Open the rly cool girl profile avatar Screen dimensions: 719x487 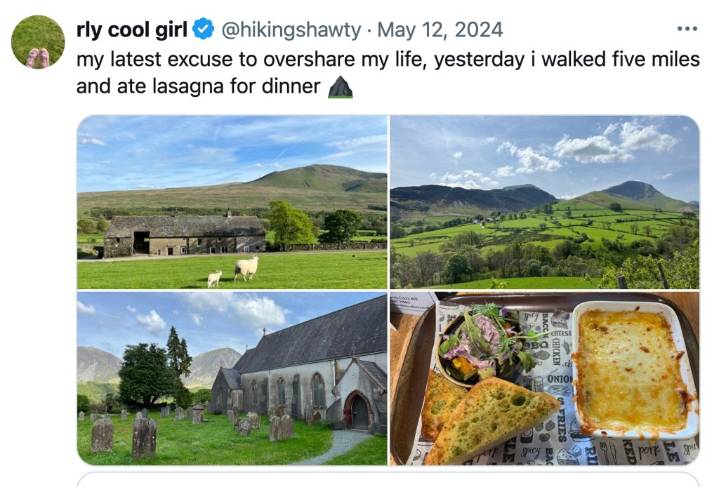(x=38, y=42)
